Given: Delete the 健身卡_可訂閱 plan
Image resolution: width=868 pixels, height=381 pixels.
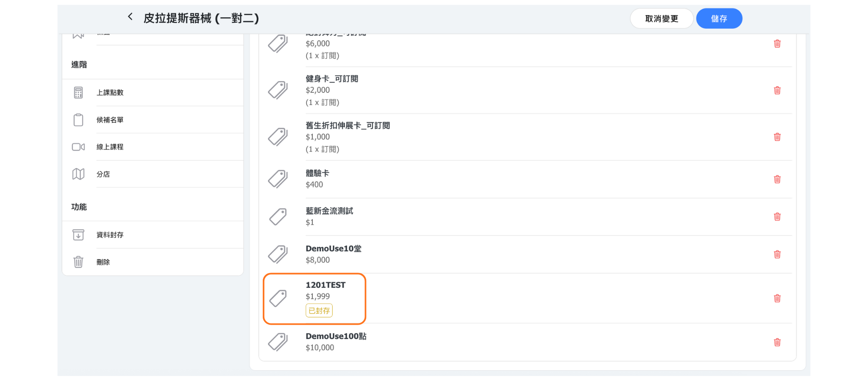Looking at the screenshot, I should (x=777, y=91).
